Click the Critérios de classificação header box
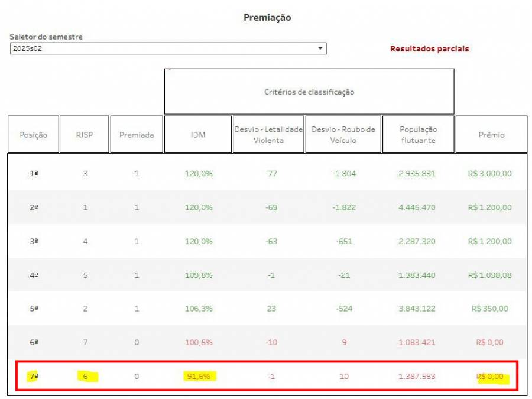This screenshot has height=399, width=532. click(309, 92)
